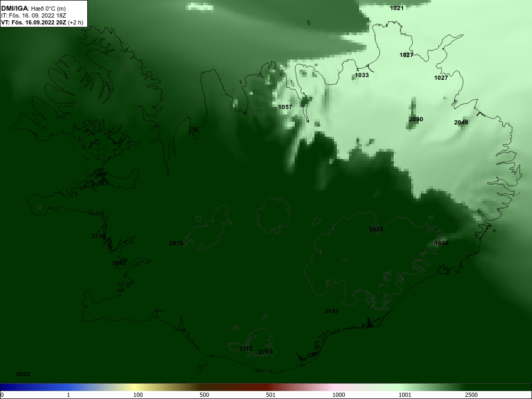Click the 3145 value on the map

click(x=331, y=312)
